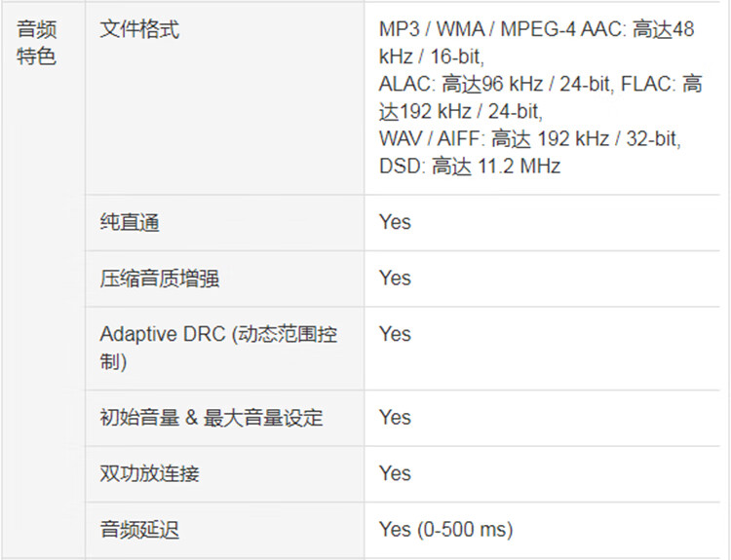Click the Yes value beside 压缩音质增强
The width and height of the screenshot is (731, 560).
tap(395, 279)
